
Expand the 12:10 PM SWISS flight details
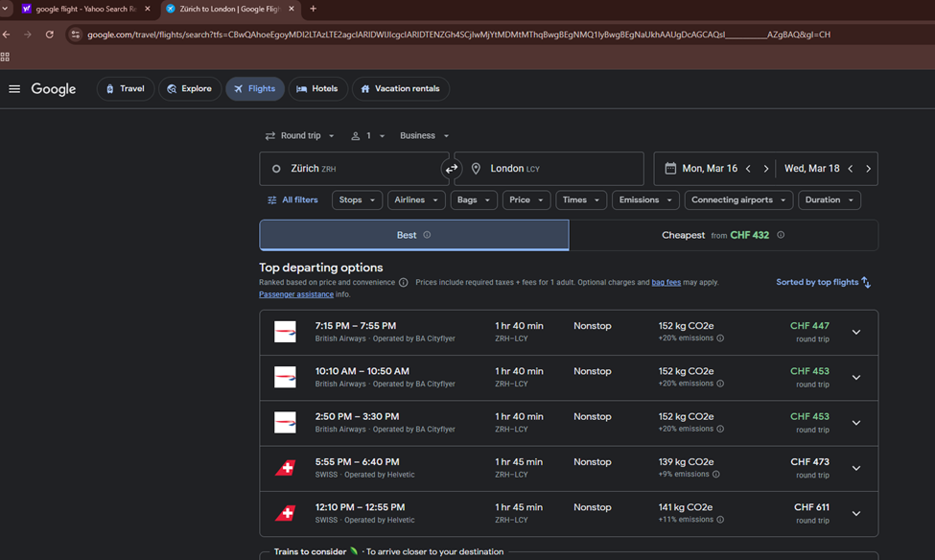[856, 513]
